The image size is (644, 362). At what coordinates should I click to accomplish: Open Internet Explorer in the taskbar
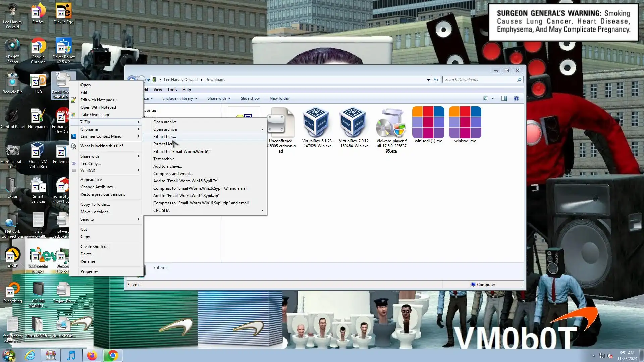click(30, 355)
